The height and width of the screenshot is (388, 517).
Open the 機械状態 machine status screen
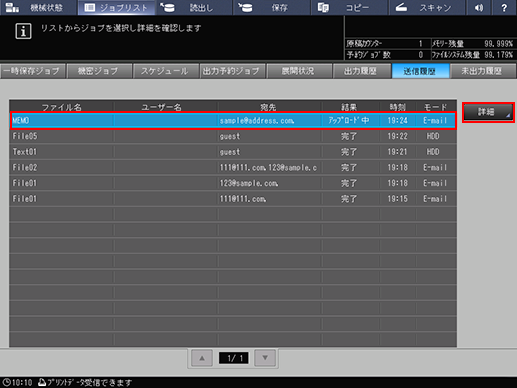coord(39,7)
